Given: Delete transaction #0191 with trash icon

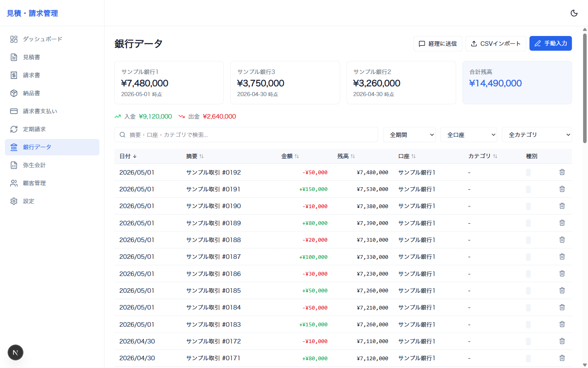Looking at the screenshot, I should pyautogui.click(x=562, y=189).
